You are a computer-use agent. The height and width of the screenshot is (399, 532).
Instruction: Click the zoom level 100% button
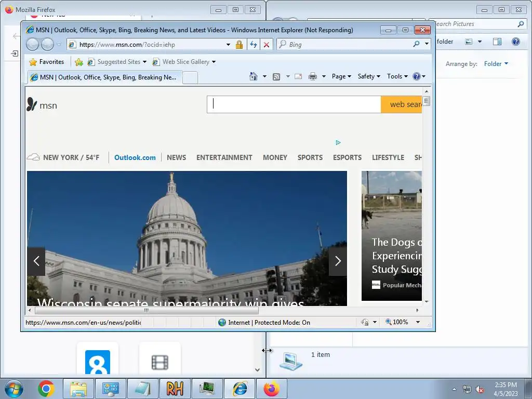pos(396,322)
